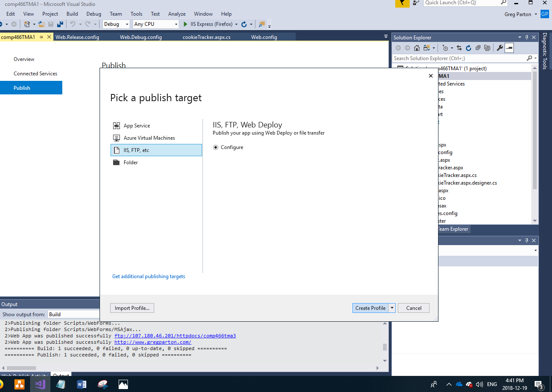Open the Show output from Build dropdown

pos(73,315)
